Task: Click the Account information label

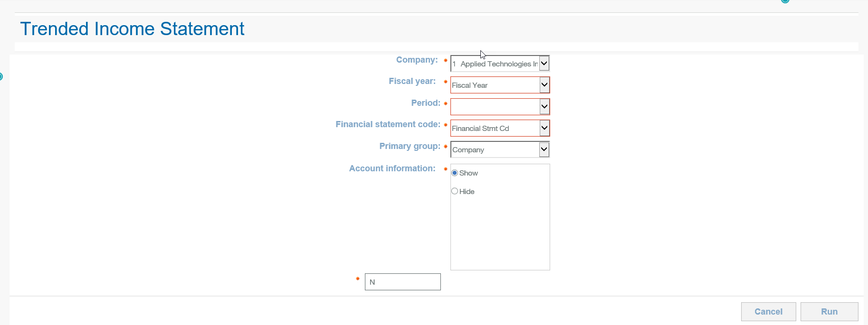Action: [392, 168]
